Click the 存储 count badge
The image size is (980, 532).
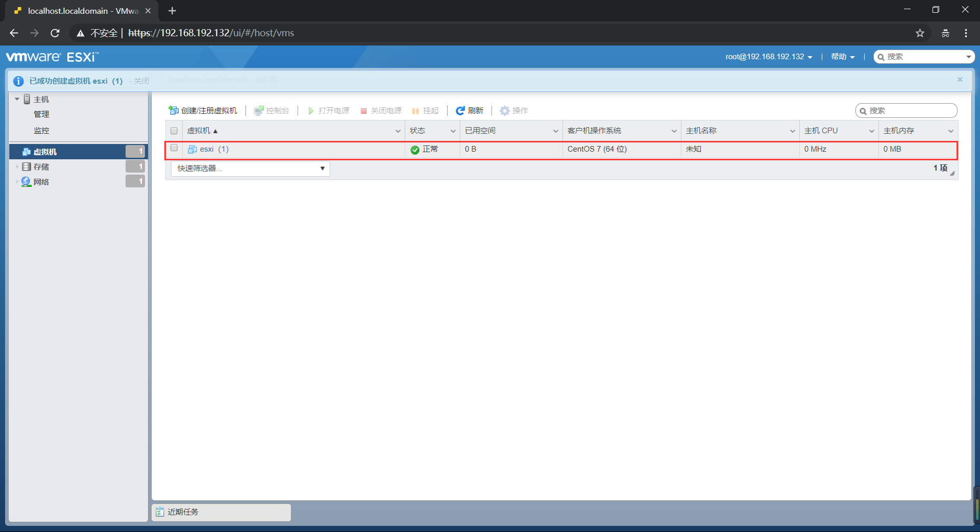[x=135, y=166]
